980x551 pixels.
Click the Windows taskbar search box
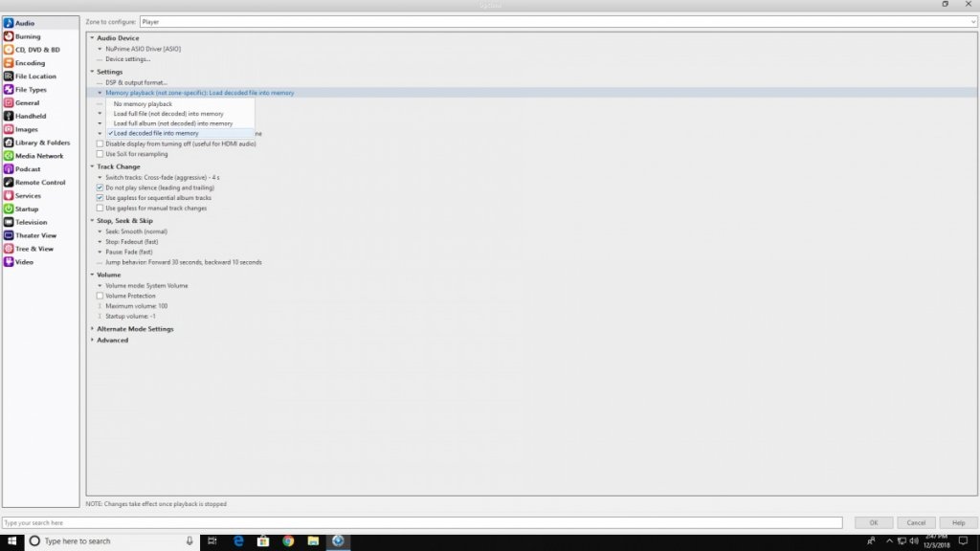click(112, 541)
